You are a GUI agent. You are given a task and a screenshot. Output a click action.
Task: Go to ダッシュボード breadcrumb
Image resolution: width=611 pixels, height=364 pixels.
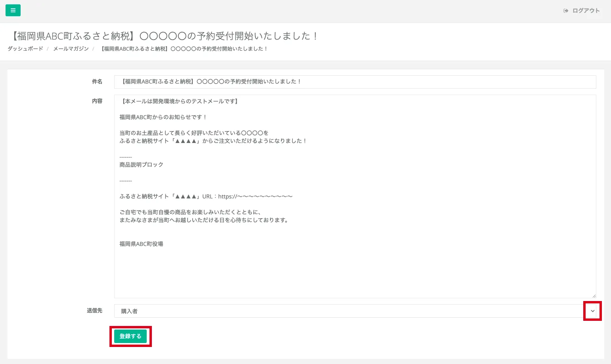25,49
